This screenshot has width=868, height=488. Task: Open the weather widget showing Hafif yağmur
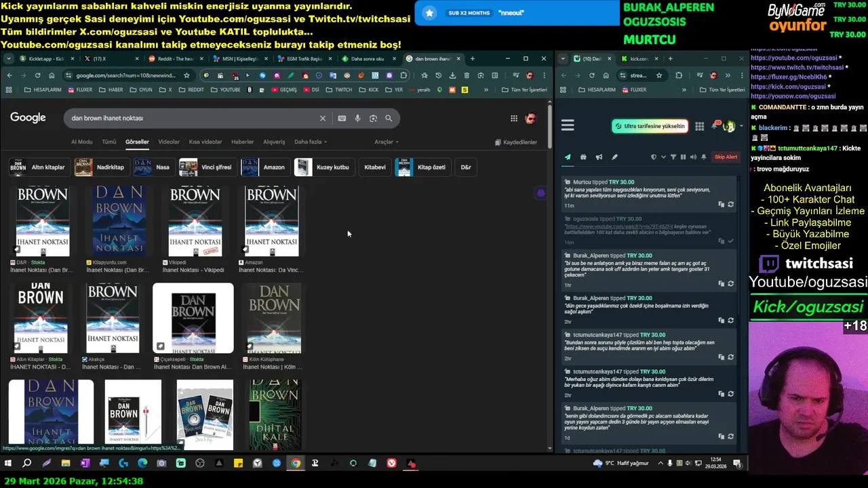(620, 463)
